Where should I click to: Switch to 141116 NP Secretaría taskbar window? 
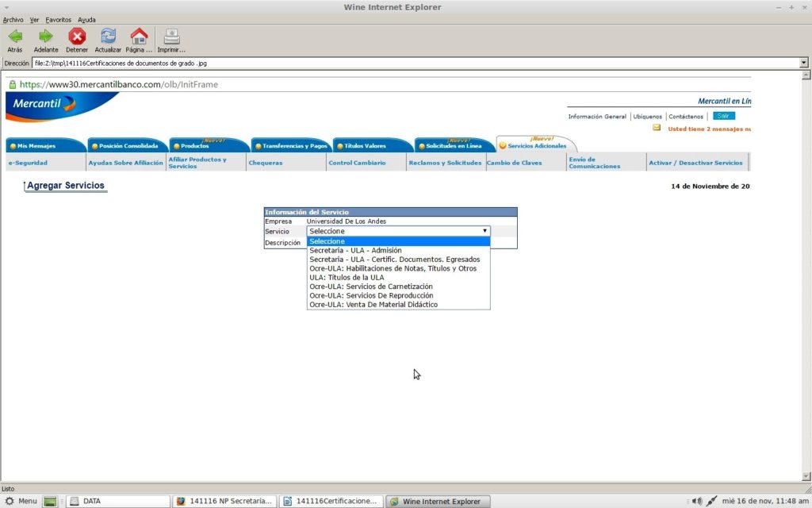tap(225, 502)
